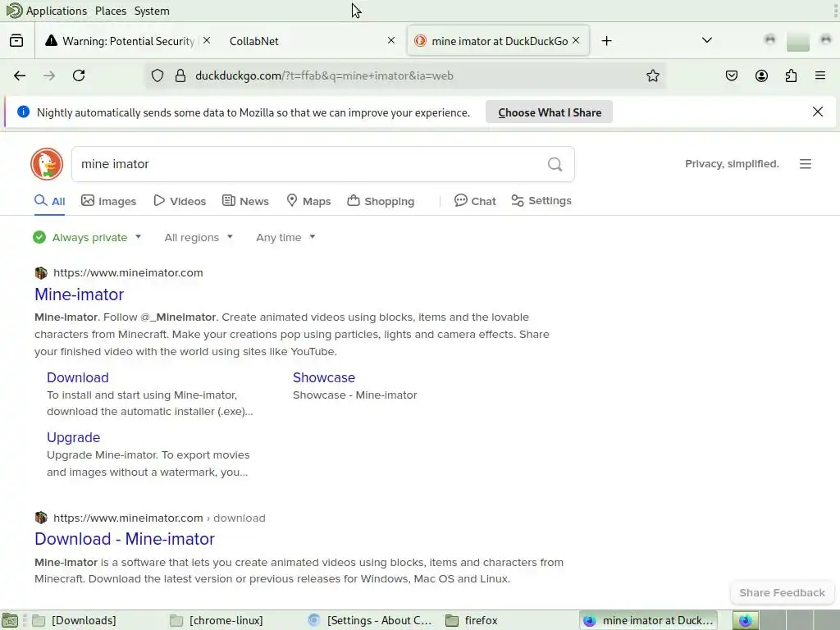Open the tracking protection shield icon
This screenshot has width=840, height=630.
pyautogui.click(x=157, y=75)
